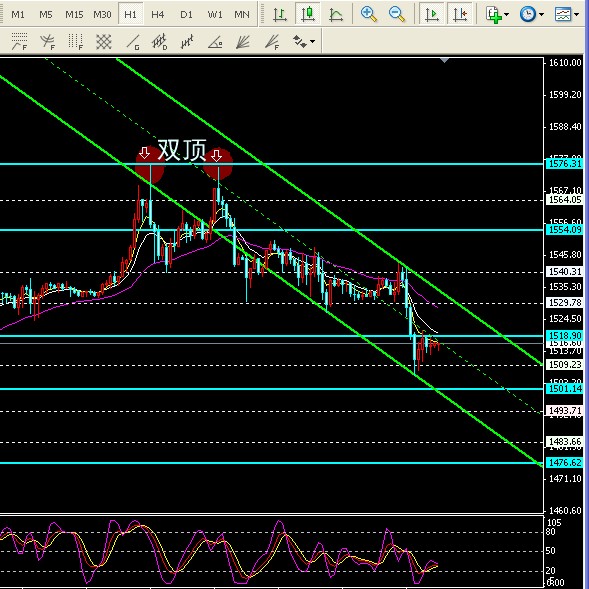This screenshot has height=589, width=589.
Task: Select the Gann line tool
Action: point(132,41)
